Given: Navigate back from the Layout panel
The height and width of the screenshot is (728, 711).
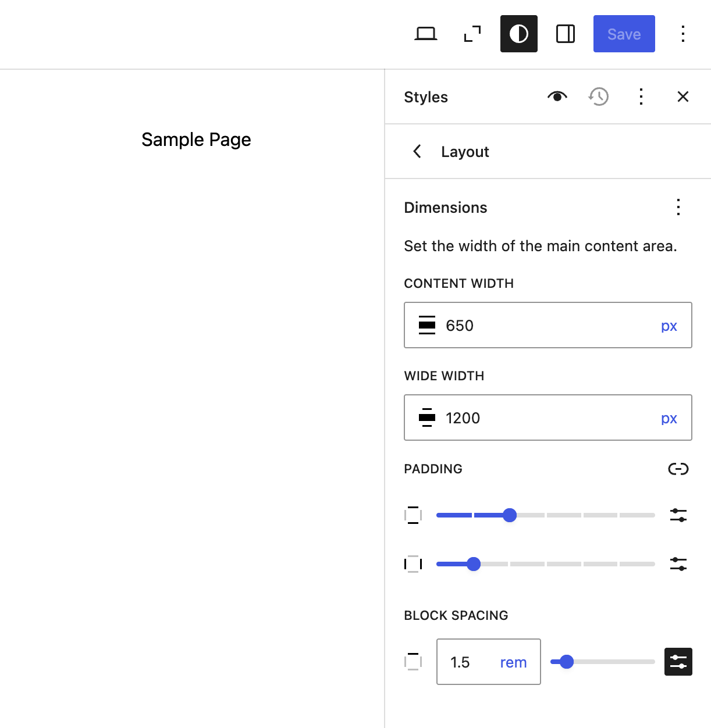Looking at the screenshot, I should pos(417,151).
